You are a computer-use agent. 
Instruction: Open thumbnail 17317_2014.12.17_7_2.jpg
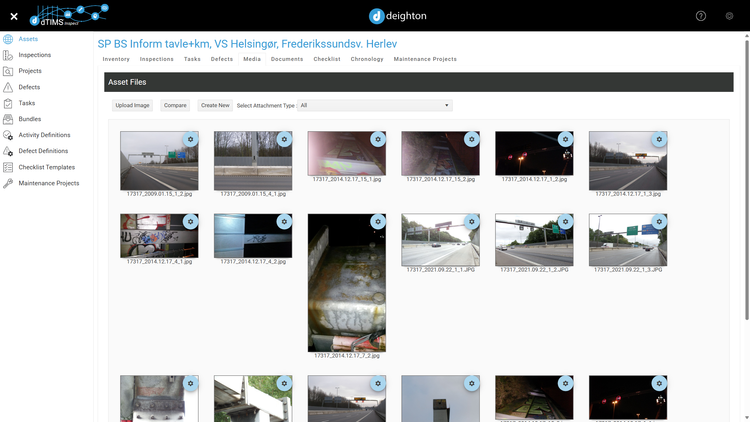tap(347, 283)
